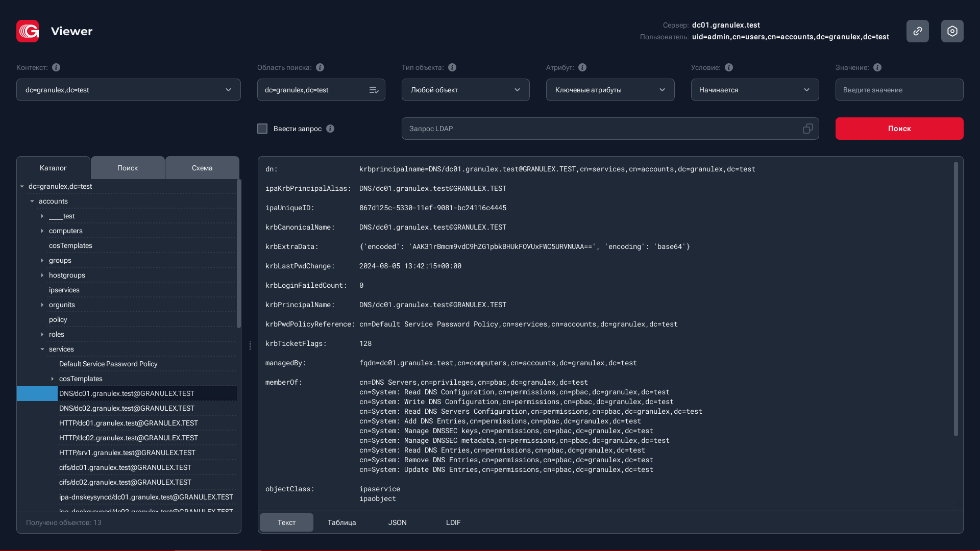Open the Контекст dropdown
The height and width of the screenshot is (551, 980).
(129, 90)
